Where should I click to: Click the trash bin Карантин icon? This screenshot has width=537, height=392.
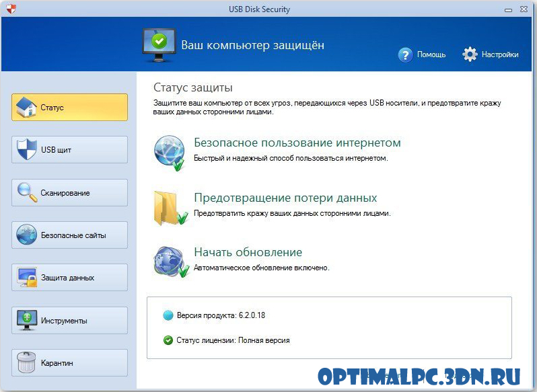[x=26, y=362]
